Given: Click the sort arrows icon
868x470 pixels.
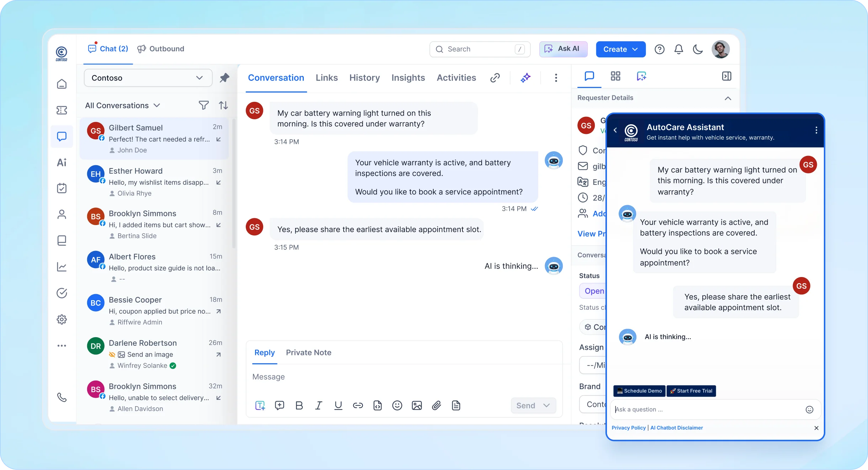Looking at the screenshot, I should tap(223, 105).
